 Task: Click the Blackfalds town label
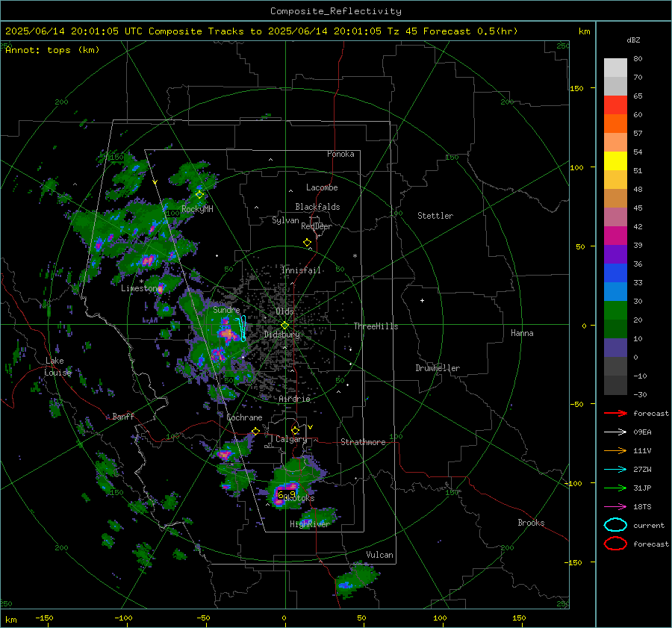(317, 207)
